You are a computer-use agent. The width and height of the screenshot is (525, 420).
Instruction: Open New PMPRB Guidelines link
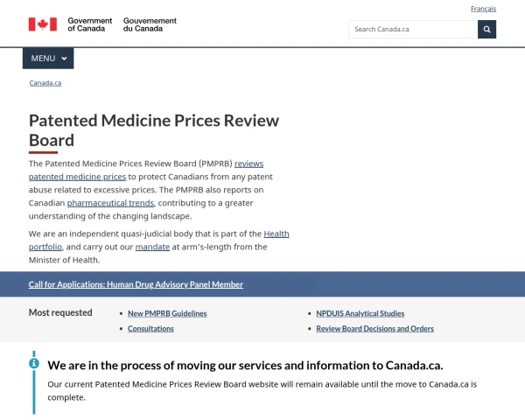point(167,313)
